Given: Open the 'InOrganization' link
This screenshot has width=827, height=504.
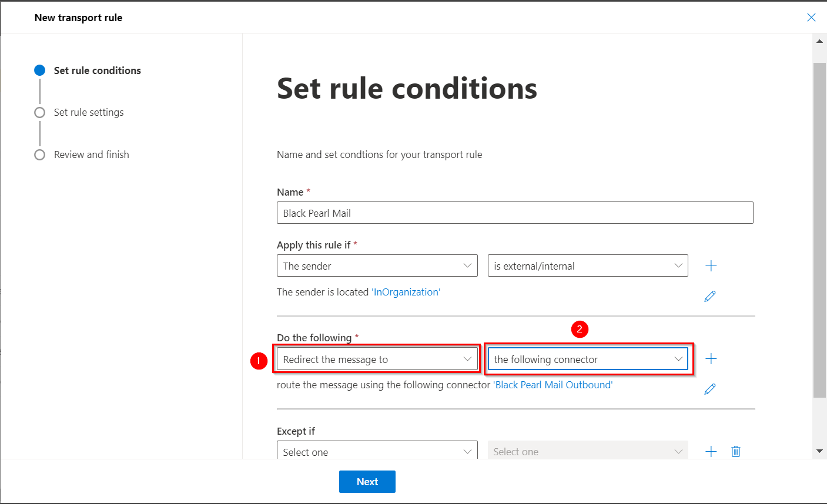Looking at the screenshot, I should pos(406,292).
